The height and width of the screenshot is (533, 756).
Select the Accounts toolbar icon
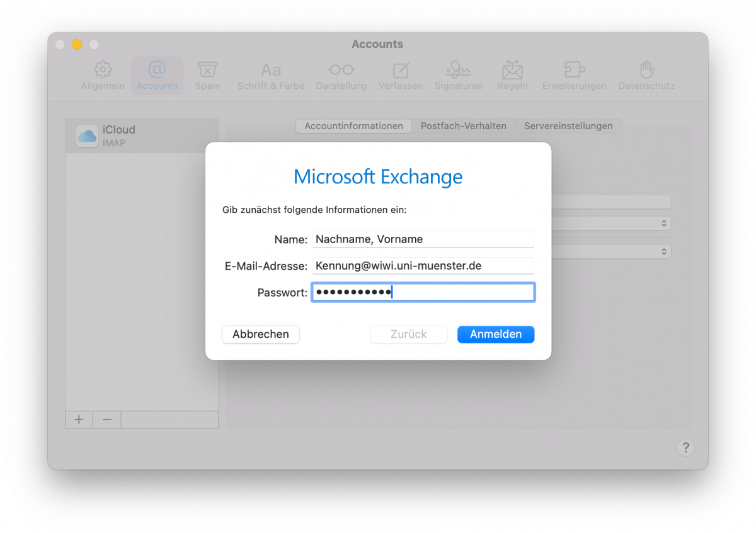click(157, 76)
